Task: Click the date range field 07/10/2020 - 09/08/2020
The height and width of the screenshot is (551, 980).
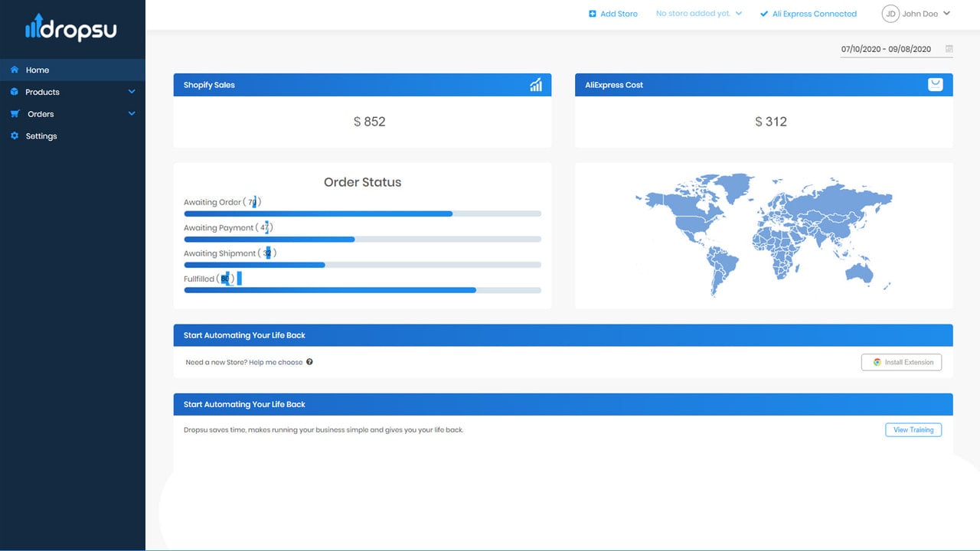Action: 896,49
